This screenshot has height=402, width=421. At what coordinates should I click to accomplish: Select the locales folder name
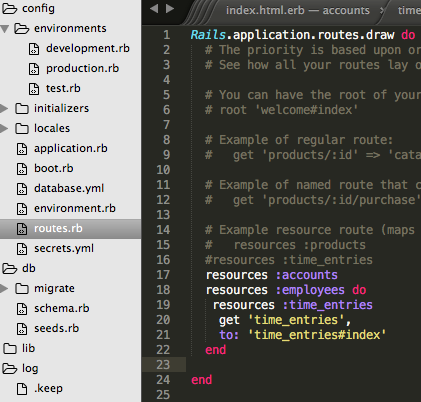pos(52,129)
